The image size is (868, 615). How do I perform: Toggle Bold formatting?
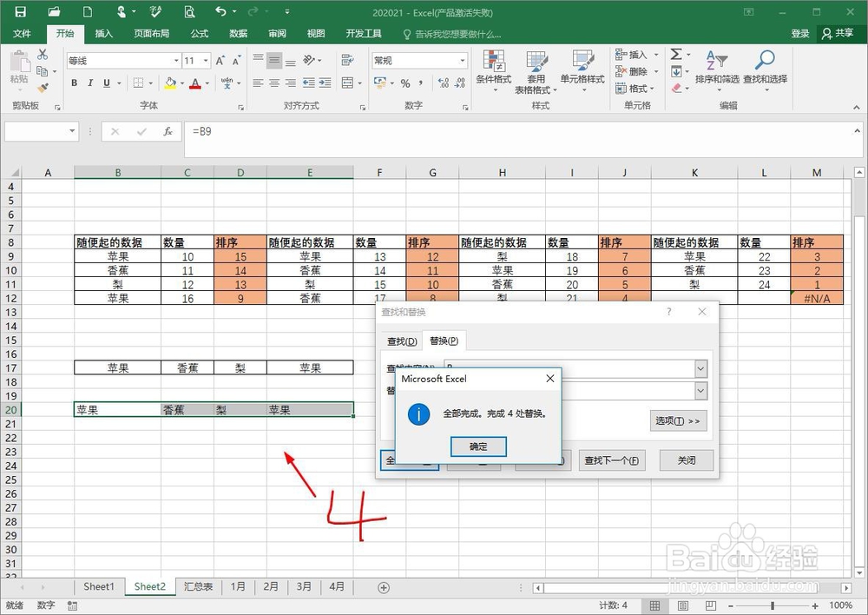(74, 83)
